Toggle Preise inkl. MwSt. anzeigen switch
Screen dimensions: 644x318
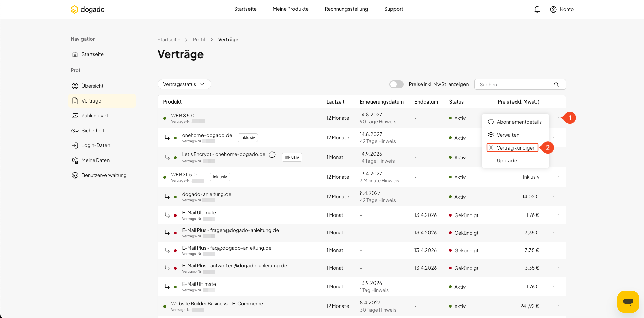tap(396, 84)
